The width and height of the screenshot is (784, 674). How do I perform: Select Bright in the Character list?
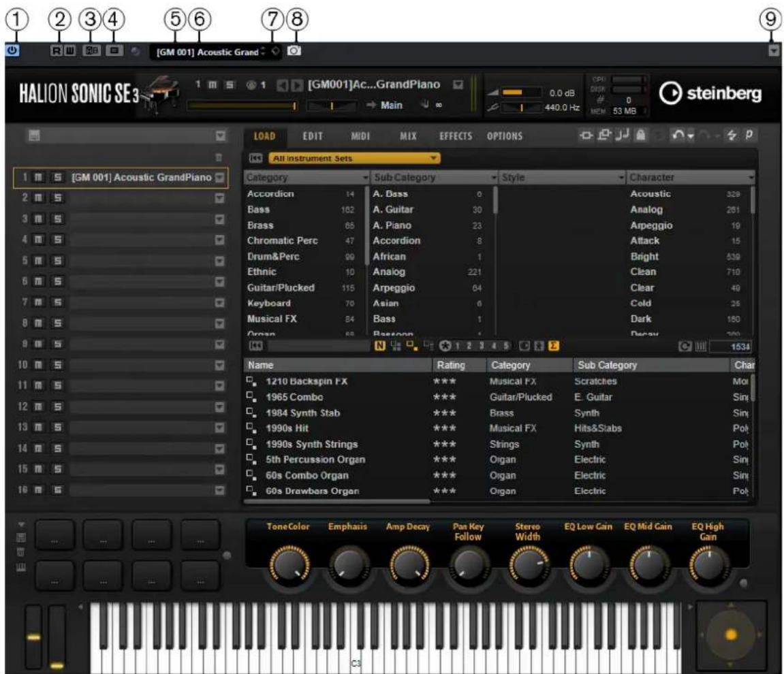pyautogui.click(x=644, y=256)
